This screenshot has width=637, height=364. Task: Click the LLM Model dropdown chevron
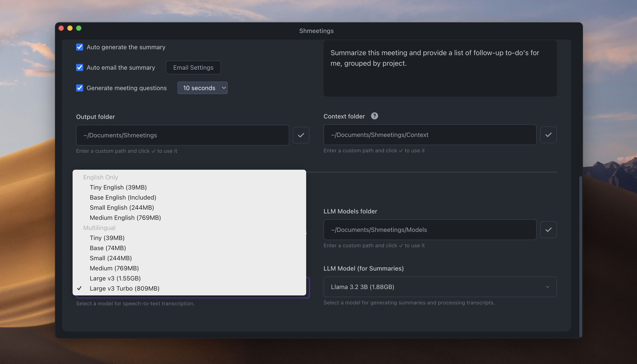tap(547, 287)
